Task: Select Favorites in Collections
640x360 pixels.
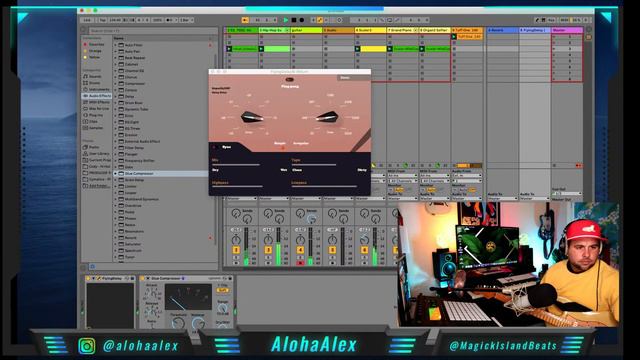Action: click(x=97, y=44)
